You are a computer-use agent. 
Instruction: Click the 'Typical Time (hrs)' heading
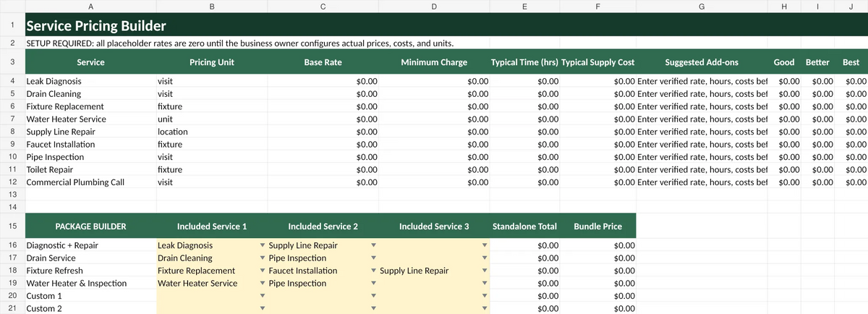524,62
